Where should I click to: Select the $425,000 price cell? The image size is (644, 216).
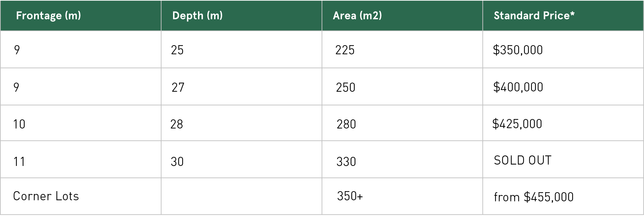517,124
